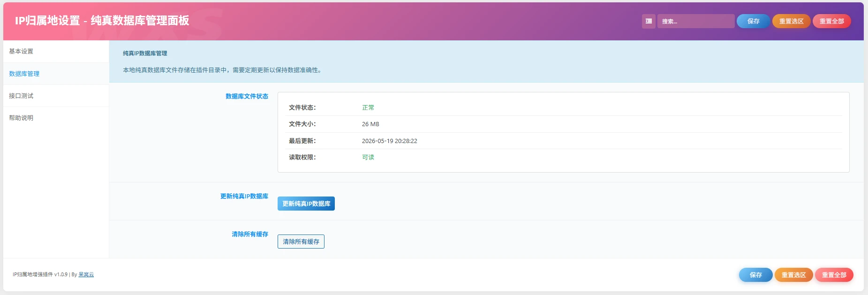Click the outlined 清除所有缓存 button
This screenshot has height=295, width=868.
[301, 242]
